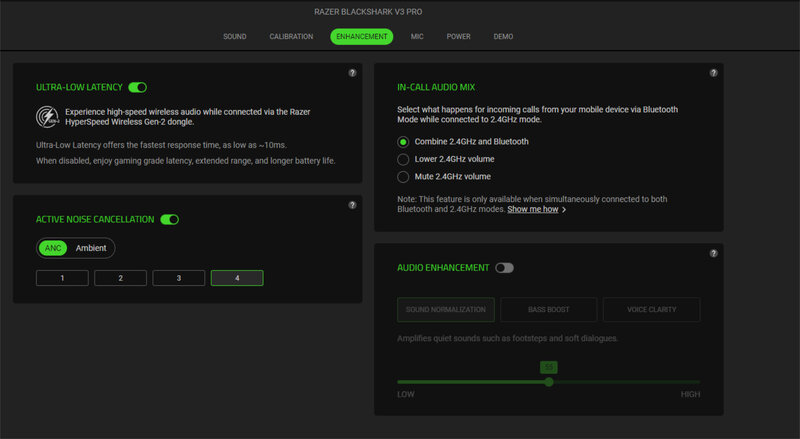
Task: Open help for Ultra-Low Latency panel
Action: pos(352,73)
